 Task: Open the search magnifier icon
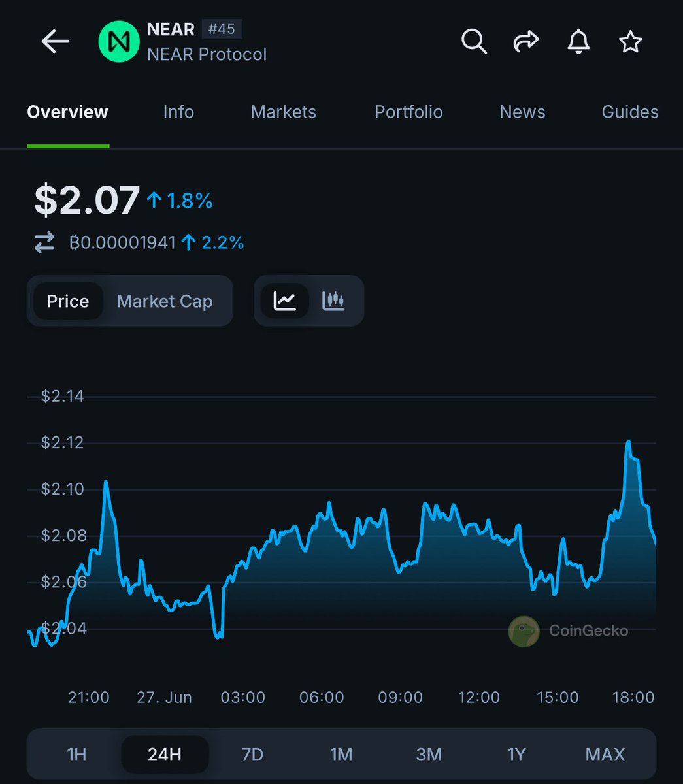(474, 42)
